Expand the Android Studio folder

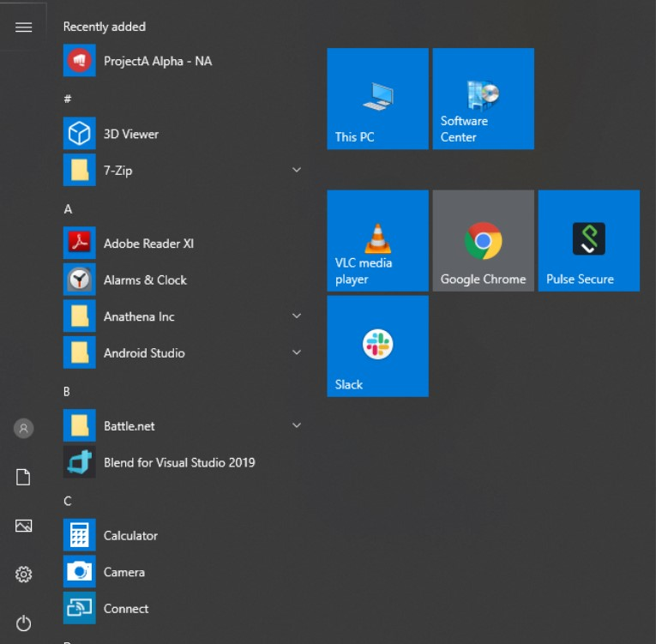click(x=296, y=352)
